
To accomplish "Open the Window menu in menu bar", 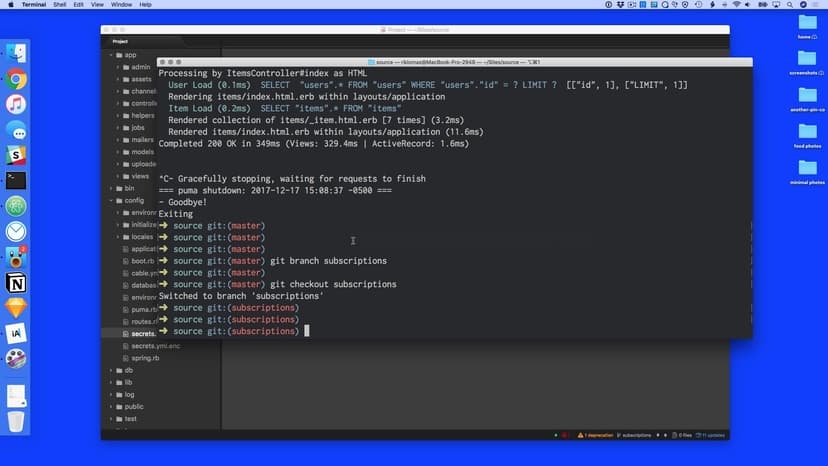I will pos(119,5).
